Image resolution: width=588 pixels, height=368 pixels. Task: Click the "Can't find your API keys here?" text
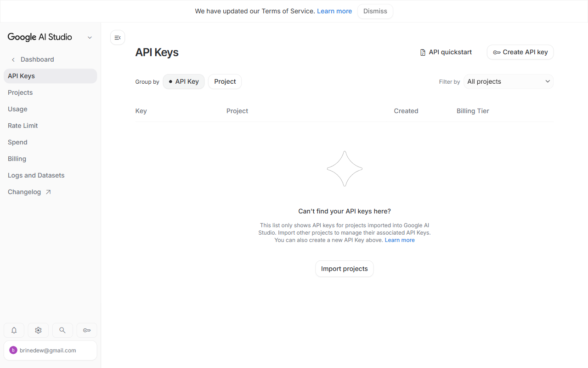click(x=345, y=211)
